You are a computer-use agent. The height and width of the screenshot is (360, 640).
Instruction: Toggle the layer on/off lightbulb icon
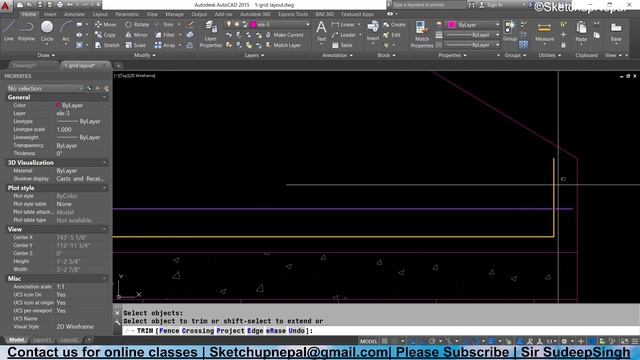(229, 24)
